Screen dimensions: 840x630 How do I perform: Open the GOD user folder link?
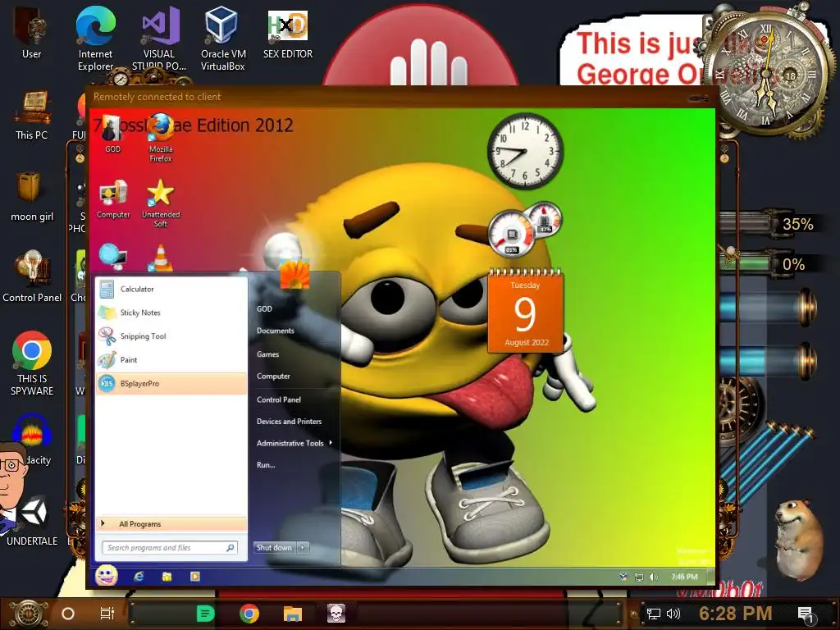tap(264, 309)
